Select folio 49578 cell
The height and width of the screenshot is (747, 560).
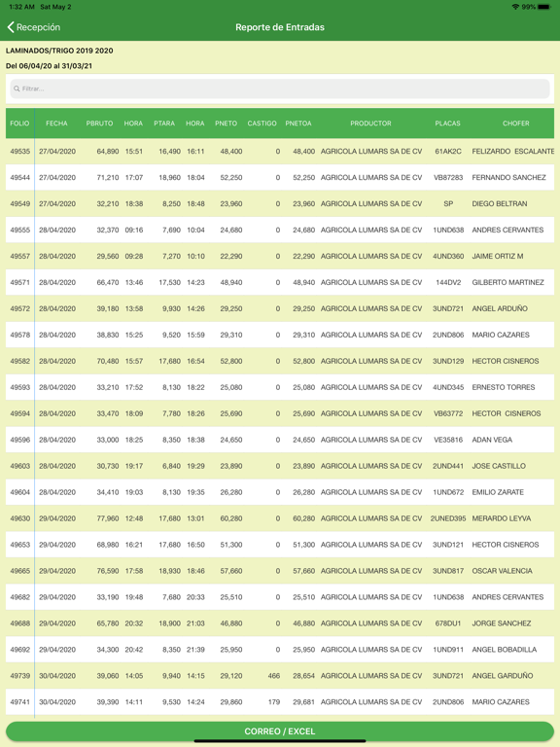coord(20,335)
